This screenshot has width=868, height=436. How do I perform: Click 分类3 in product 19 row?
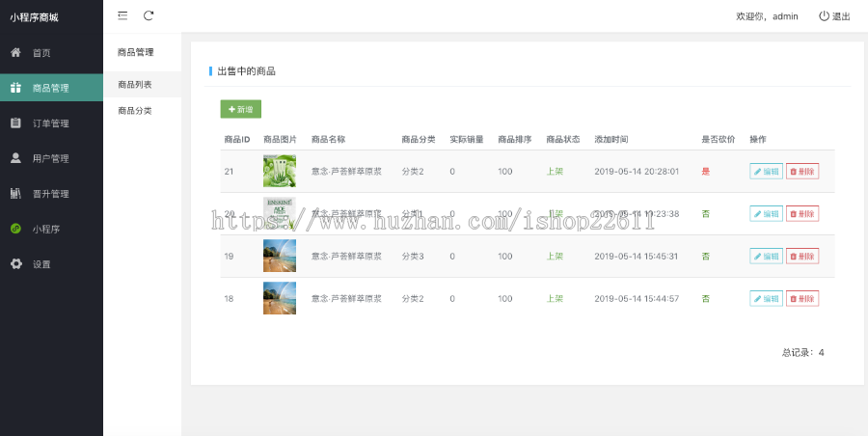pyautogui.click(x=413, y=257)
